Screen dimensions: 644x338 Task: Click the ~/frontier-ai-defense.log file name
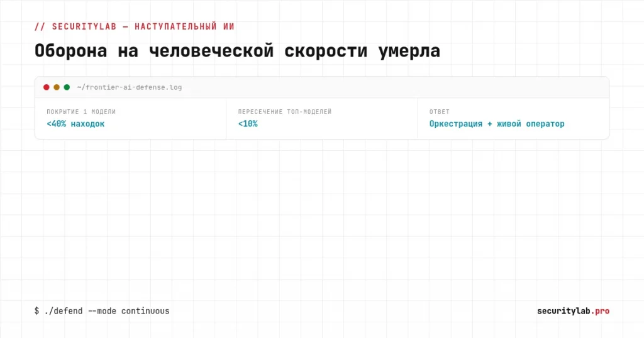(x=130, y=87)
